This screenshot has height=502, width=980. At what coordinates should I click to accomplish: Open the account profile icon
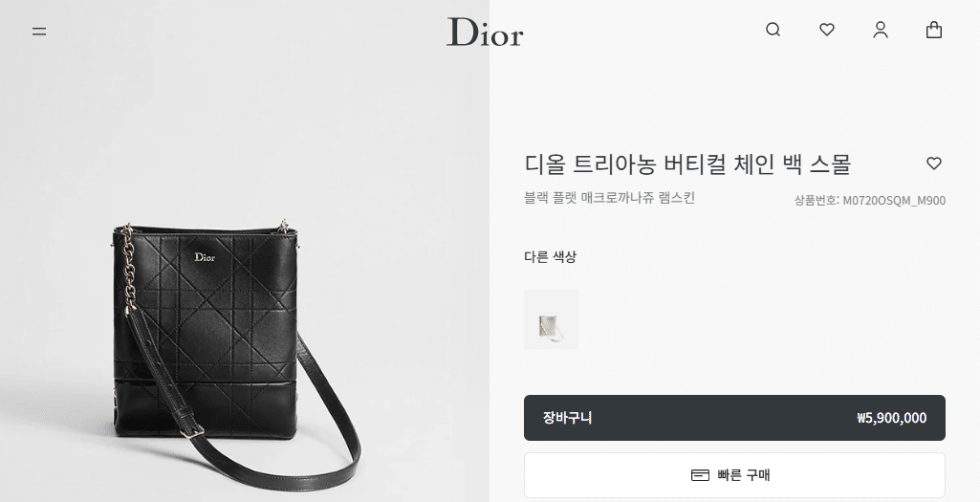coord(881,30)
